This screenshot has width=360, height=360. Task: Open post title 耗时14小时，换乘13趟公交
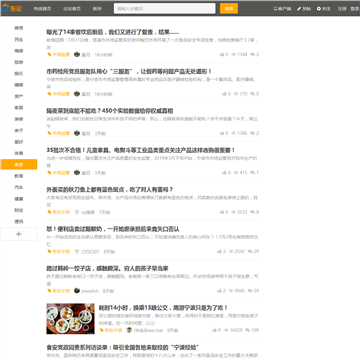click(x=163, y=308)
